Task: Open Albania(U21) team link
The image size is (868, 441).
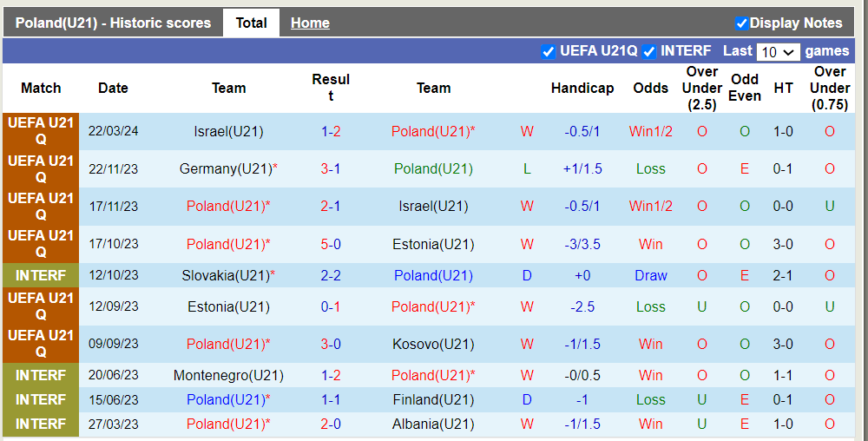Action: [433, 424]
